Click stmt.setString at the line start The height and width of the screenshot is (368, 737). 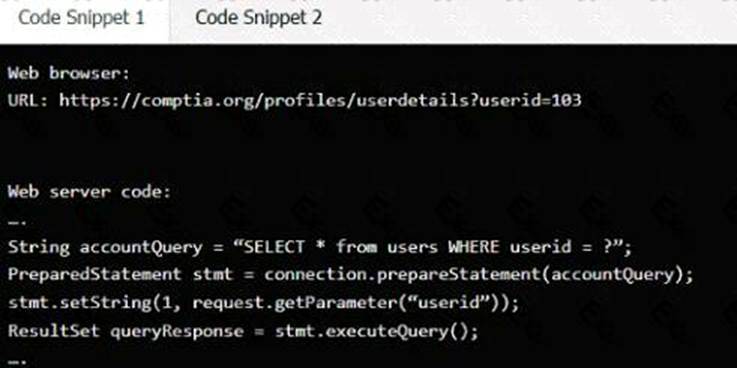click(x=79, y=303)
